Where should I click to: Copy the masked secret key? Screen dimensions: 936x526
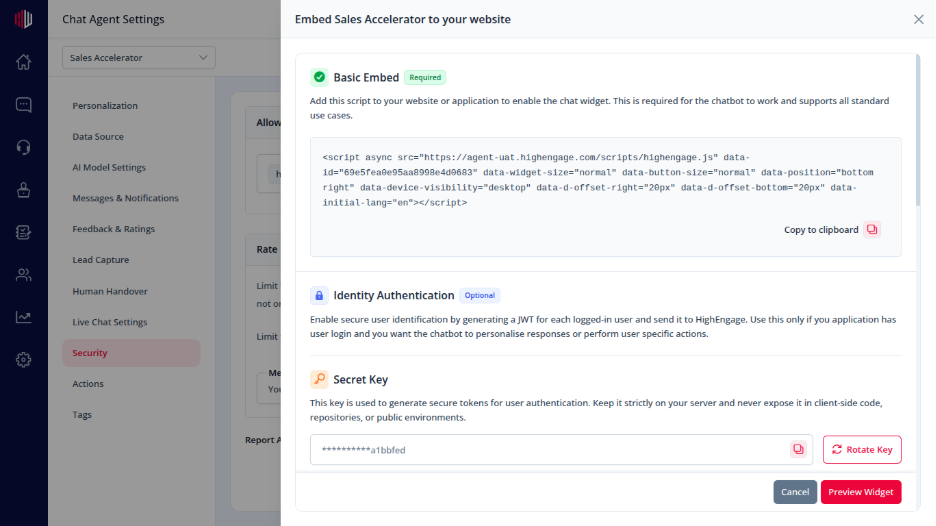point(798,449)
